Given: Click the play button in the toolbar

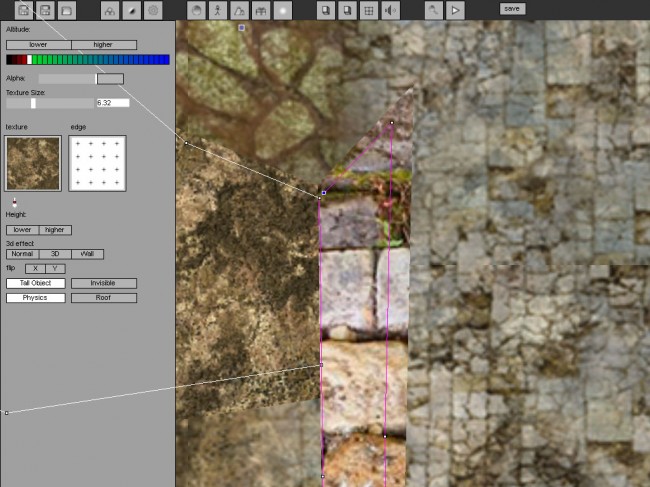Looking at the screenshot, I should tap(455, 10).
